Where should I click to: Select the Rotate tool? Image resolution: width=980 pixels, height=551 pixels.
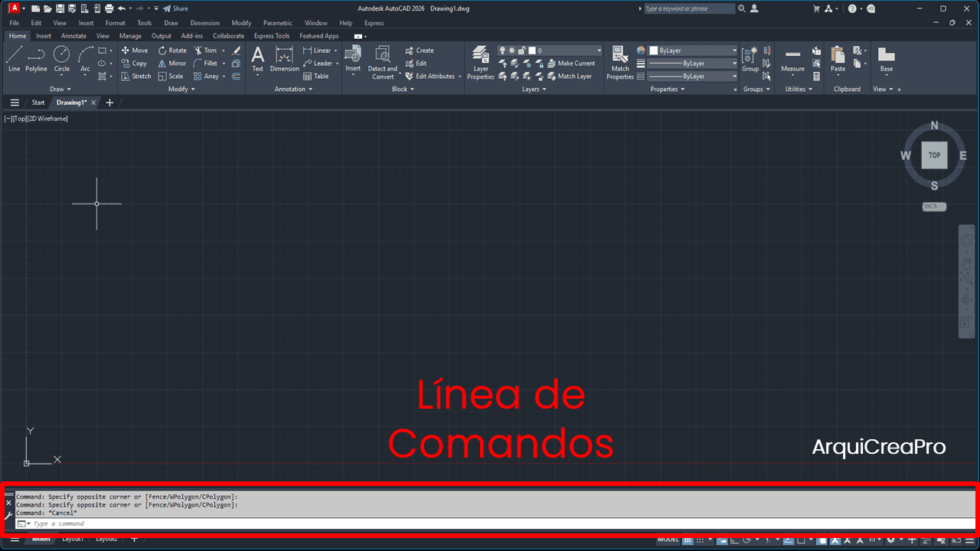[x=172, y=51]
